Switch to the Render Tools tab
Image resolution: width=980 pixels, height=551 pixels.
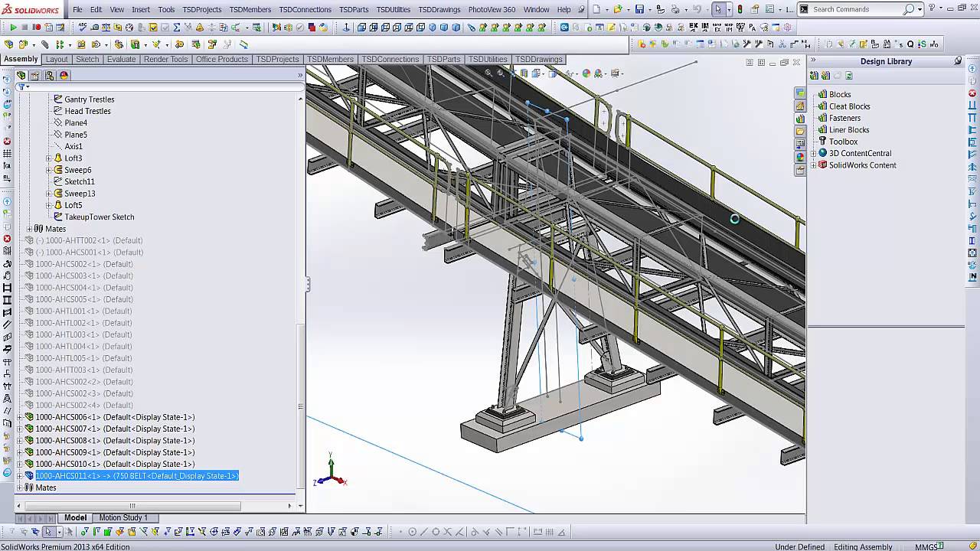pyautogui.click(x=165, y=59)
